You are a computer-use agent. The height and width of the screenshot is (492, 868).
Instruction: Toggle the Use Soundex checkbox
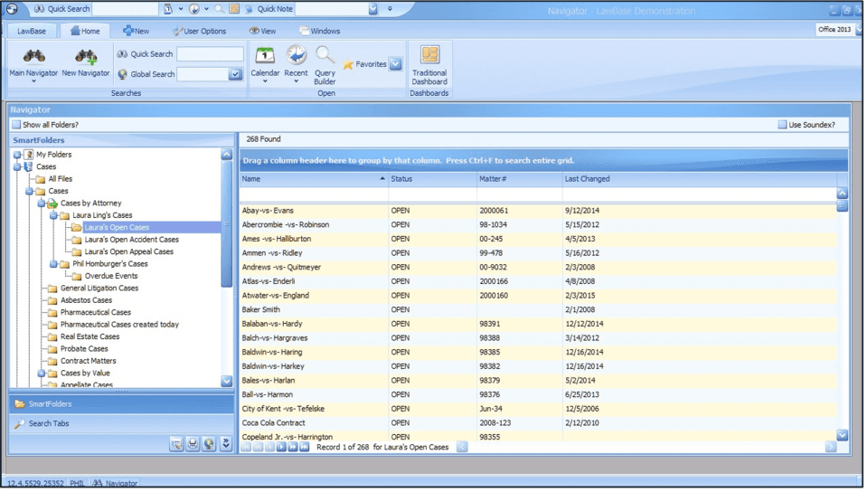tap(782, 125)
